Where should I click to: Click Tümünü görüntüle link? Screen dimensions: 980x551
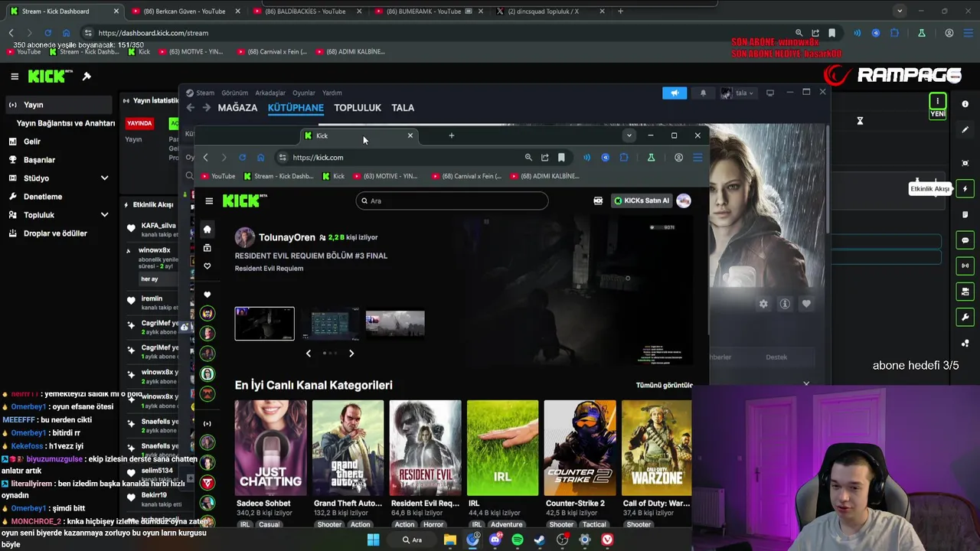664,385
